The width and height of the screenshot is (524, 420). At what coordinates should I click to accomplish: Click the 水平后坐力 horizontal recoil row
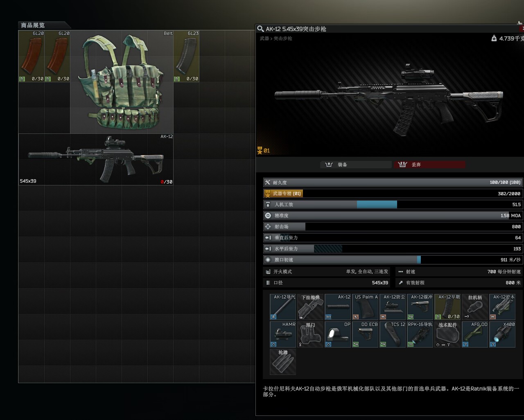393,248
